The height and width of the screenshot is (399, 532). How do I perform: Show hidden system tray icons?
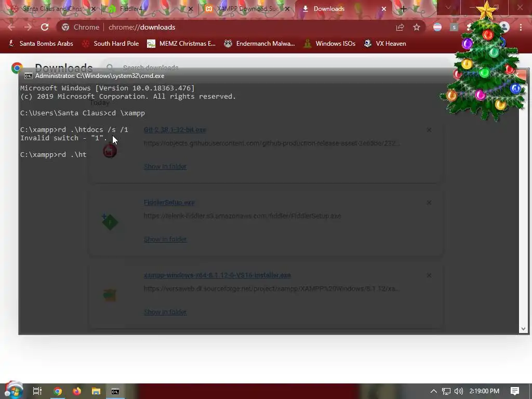click(434, 391)
